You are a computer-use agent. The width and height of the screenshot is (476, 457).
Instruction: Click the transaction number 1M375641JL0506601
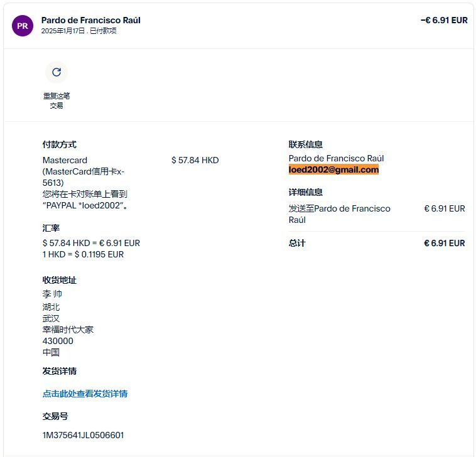83,435
